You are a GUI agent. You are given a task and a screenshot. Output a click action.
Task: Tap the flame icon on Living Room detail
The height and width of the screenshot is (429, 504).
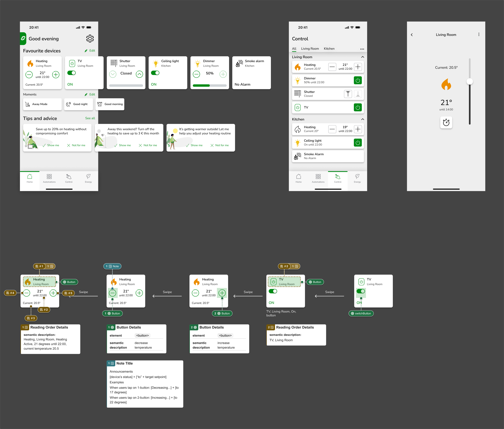tap(446, 84)
